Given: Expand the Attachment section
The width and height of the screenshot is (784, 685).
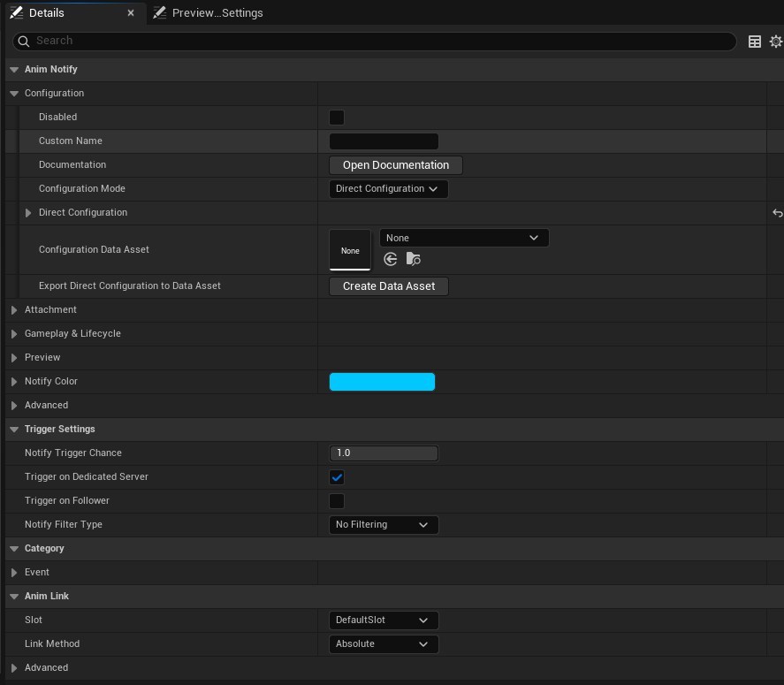Looking at the screenshot, I should tap(14, 310).
